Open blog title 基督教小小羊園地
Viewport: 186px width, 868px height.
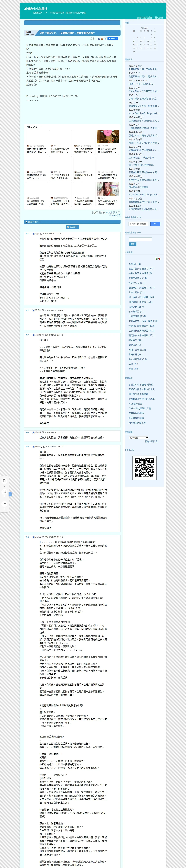tap(36, 9)
